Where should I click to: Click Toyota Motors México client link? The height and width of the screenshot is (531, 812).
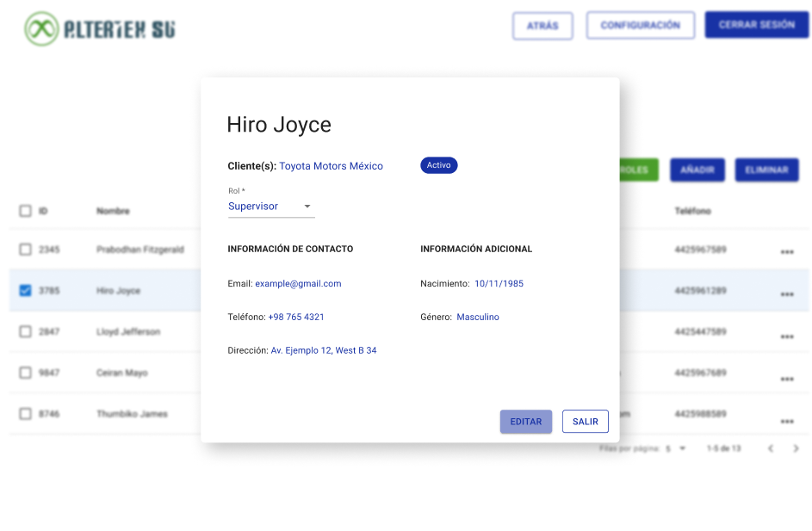tap(331, 166)
